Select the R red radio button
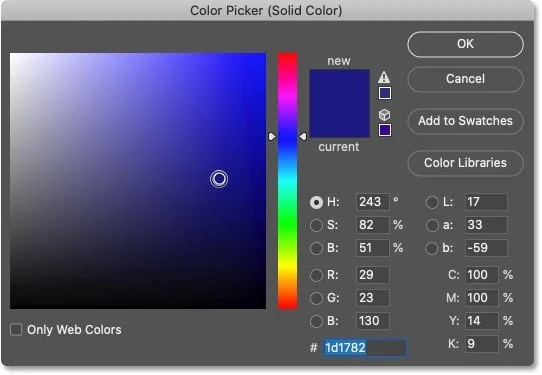Screen dimensions: 542x375 316,275
